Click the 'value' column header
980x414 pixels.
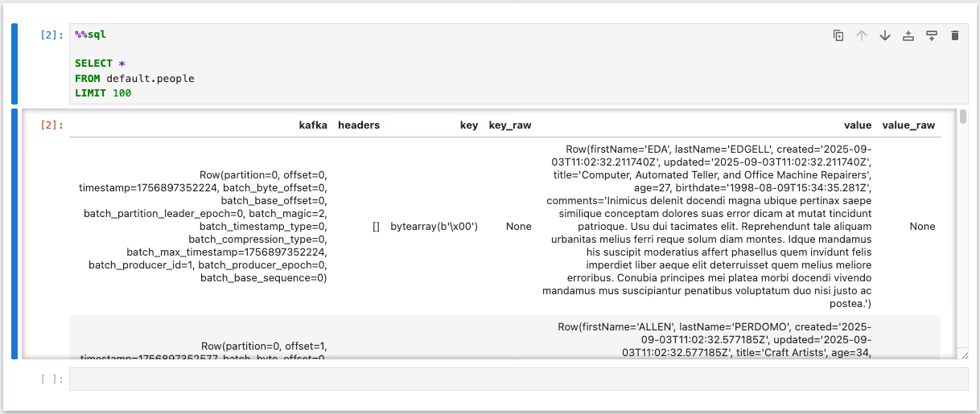[857, 125]
